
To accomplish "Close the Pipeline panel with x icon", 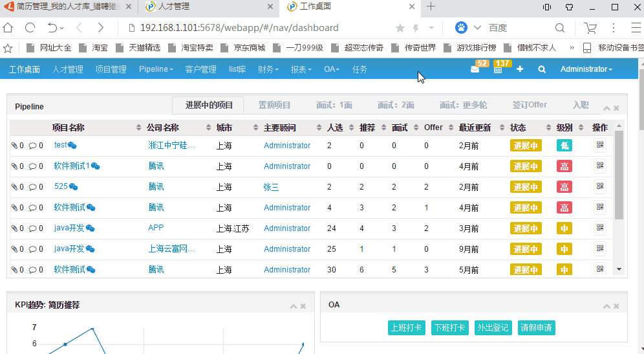I will [x=616, y=108].
